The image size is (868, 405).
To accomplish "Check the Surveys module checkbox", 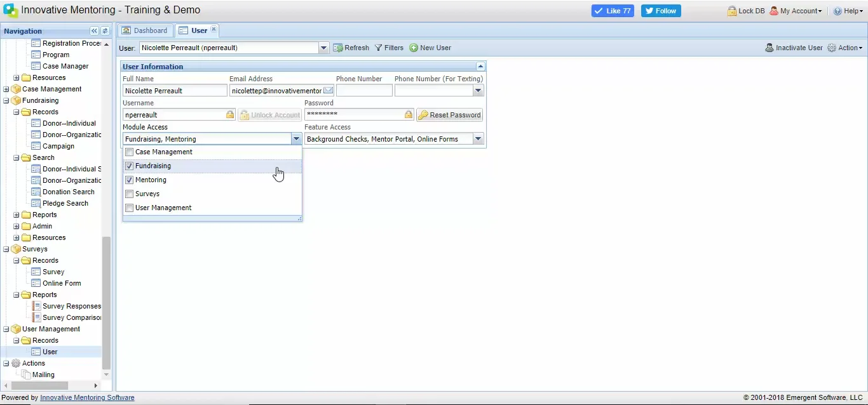I will point(130,194).
